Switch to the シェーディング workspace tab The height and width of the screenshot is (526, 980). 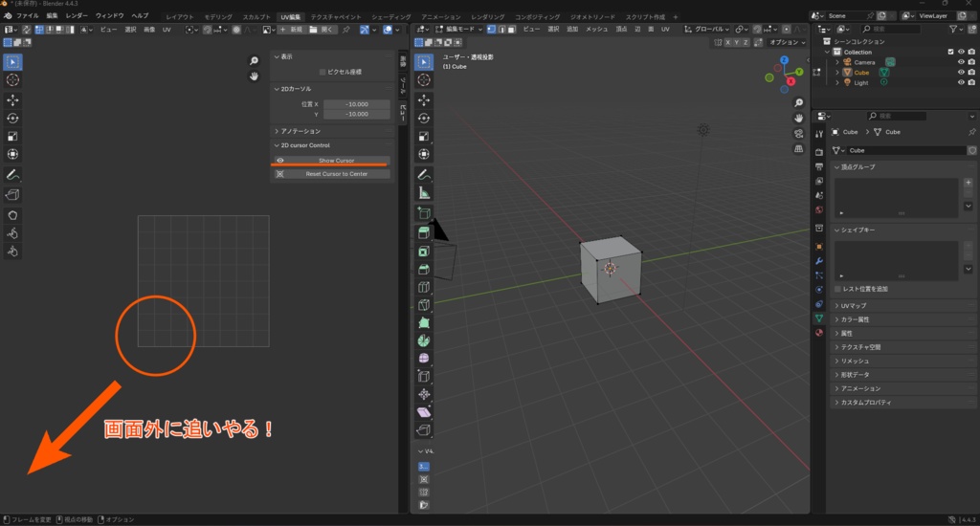click(x=391, y=17)
